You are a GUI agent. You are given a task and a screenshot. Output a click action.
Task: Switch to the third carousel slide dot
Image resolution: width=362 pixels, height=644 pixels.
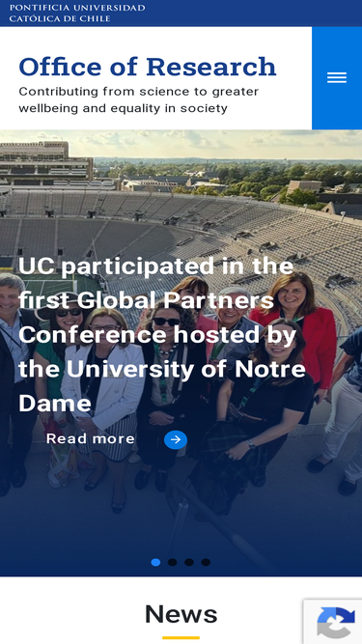189,562
